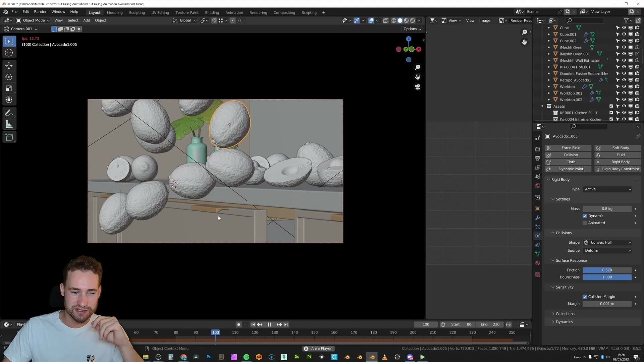
Task: Toggle camera view icon in viewport
Action: [418, 87]
